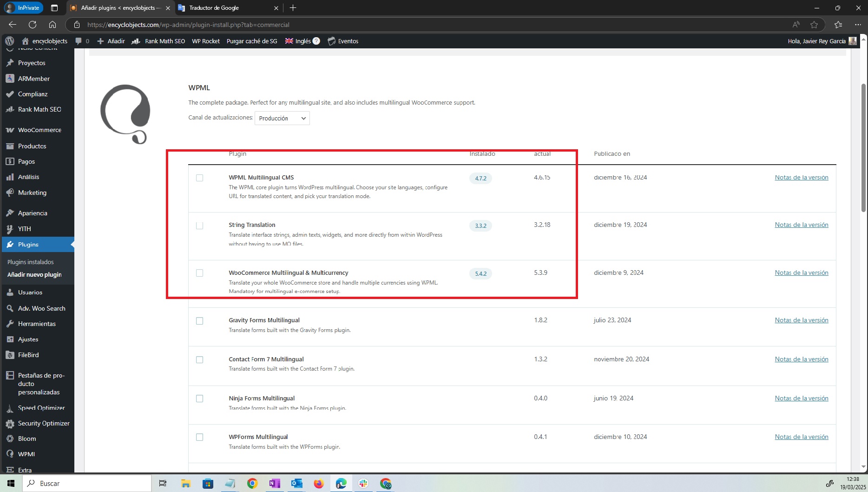Open Windows Start menu
This screenshot has height=492, width=868.
(x=11, y=483)
